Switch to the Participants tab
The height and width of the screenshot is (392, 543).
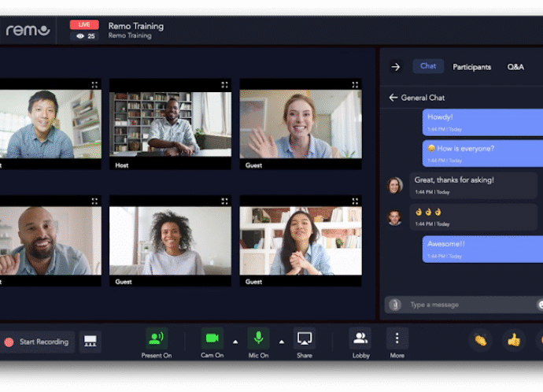coord(471,67)
